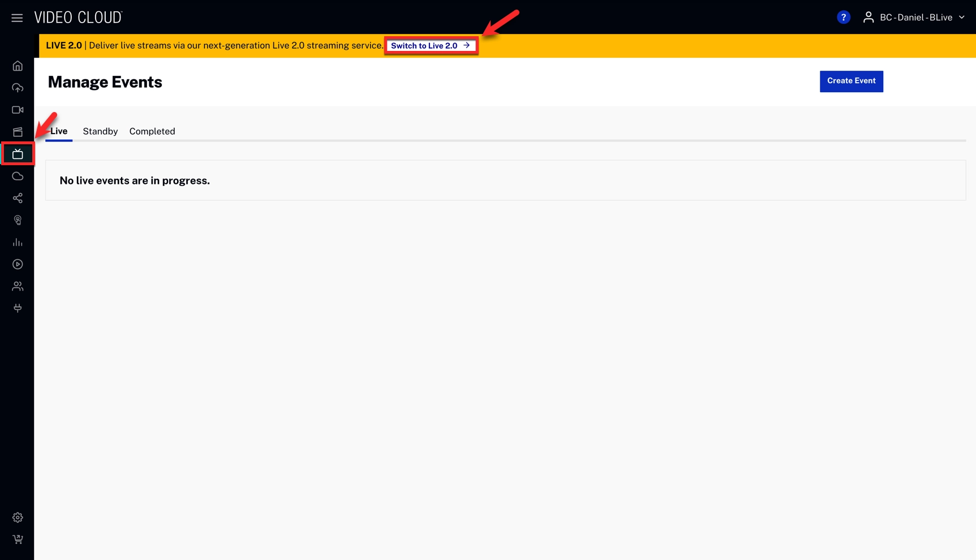Screen dimensions: 976x560
Task: Expand the BC-Daniel-BLive account dropdown
Action: point(914,18)
